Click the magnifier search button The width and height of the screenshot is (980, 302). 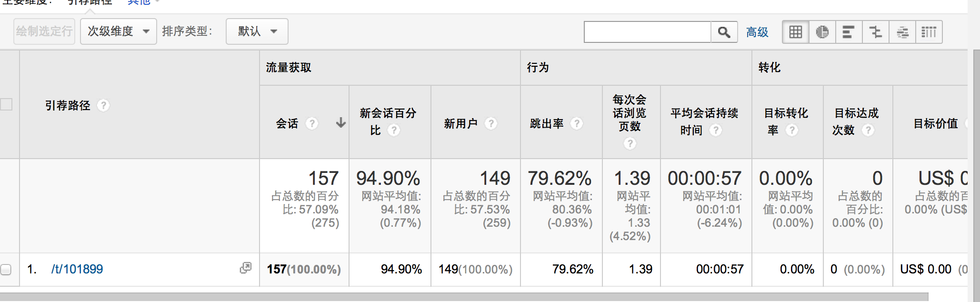(724, 32)
